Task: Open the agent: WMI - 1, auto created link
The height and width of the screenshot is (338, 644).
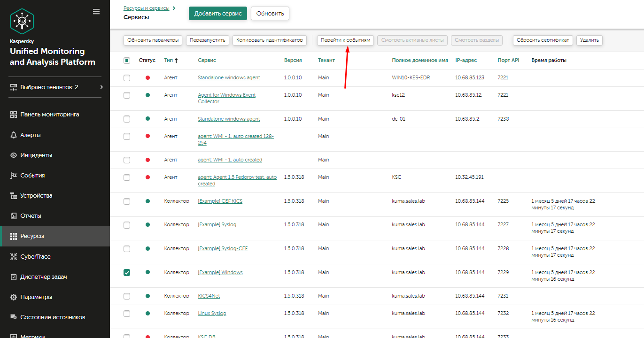Action: tap(230, 160)
